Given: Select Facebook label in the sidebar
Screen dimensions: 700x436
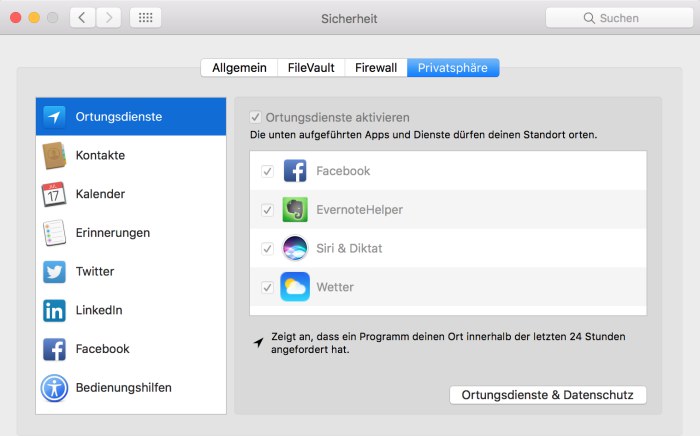Looking at the screenshot, I should point(103,349).
